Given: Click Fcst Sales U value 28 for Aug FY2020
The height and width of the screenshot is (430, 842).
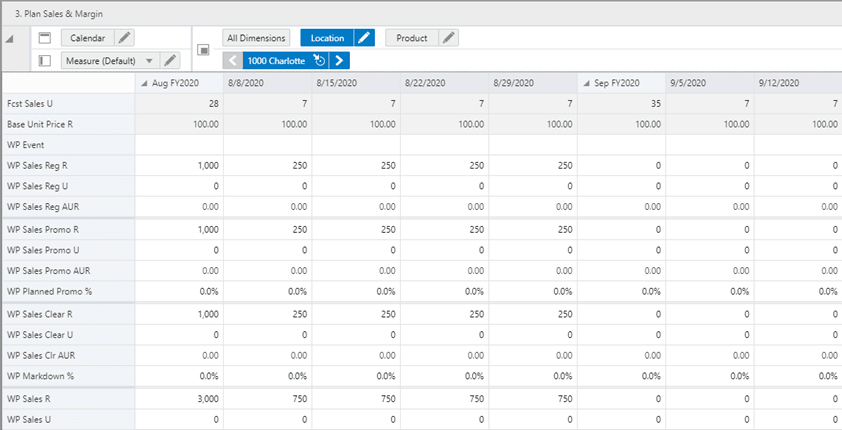Looking at the screenshot, I should (179, 104).
